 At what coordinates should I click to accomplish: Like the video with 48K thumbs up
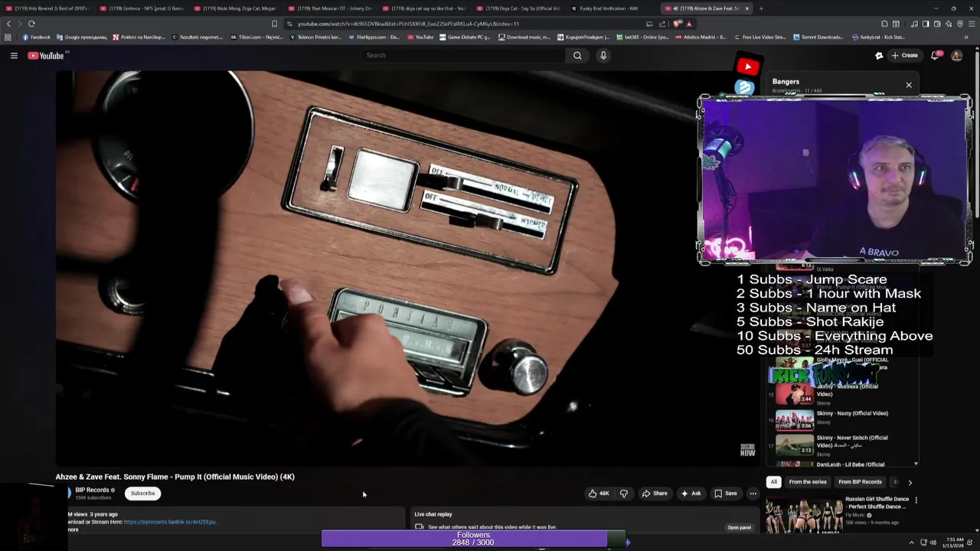click(599, 494)
